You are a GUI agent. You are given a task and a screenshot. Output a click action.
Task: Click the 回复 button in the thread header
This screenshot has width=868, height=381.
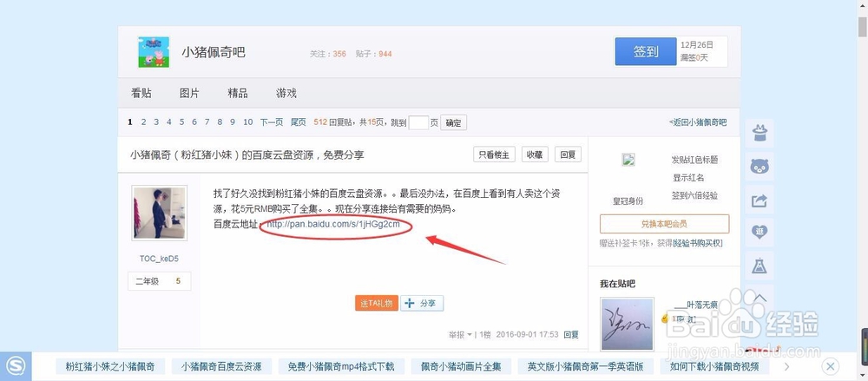tap(568, 154)
